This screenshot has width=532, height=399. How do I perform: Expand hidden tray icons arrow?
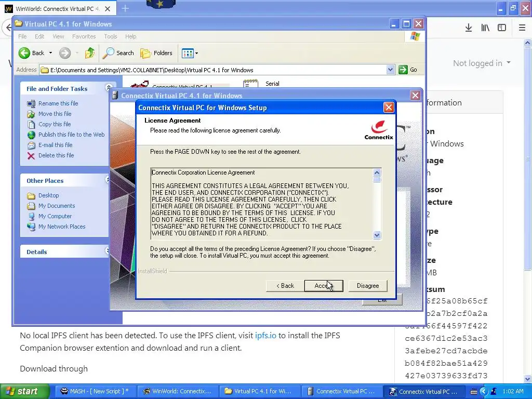(x=484, y=392)
